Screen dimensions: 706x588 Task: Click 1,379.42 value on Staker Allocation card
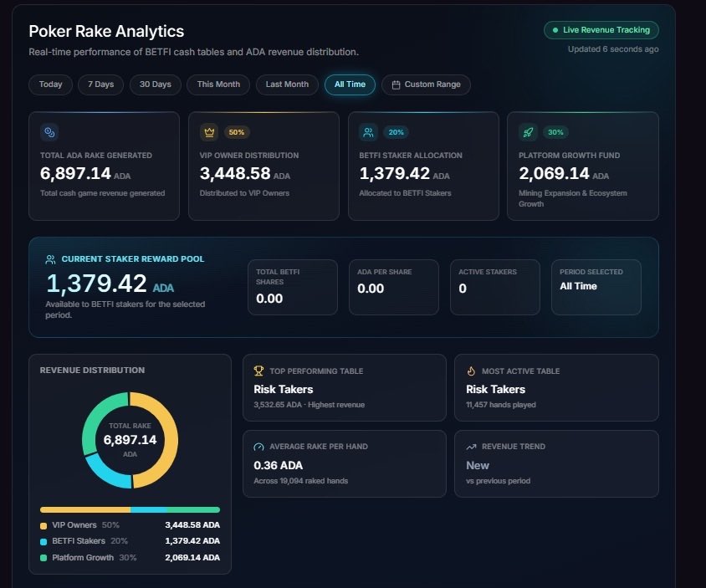(x=395, y=173)
